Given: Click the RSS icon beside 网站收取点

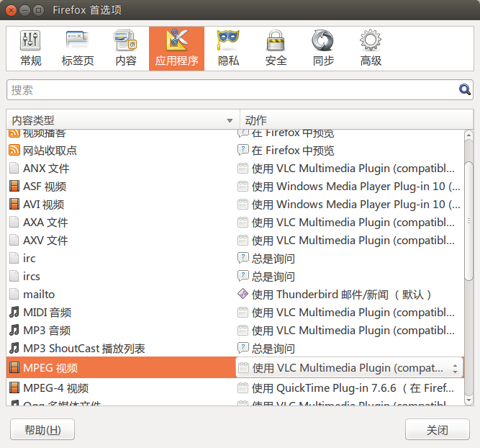Looking at the screenshot, I should [14, 150].
